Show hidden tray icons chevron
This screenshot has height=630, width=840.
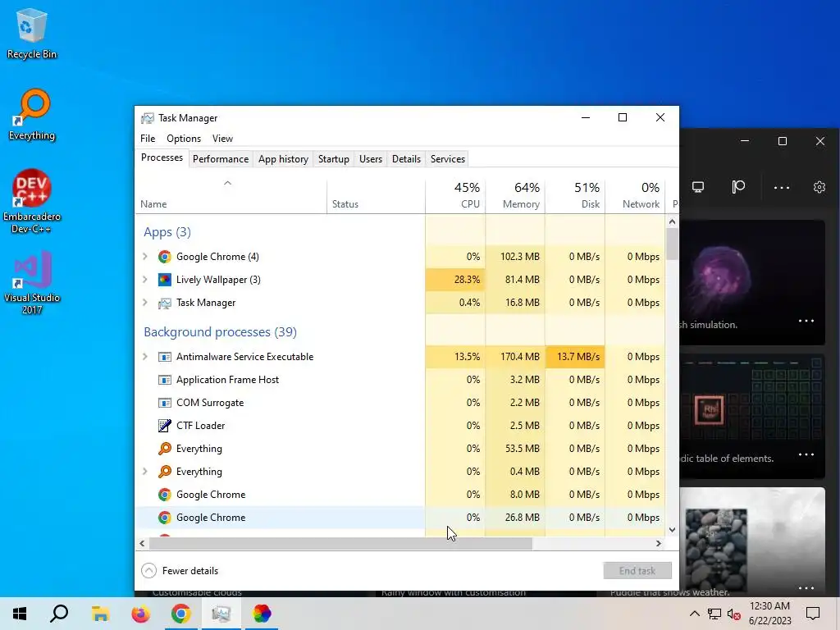(694, 614)
